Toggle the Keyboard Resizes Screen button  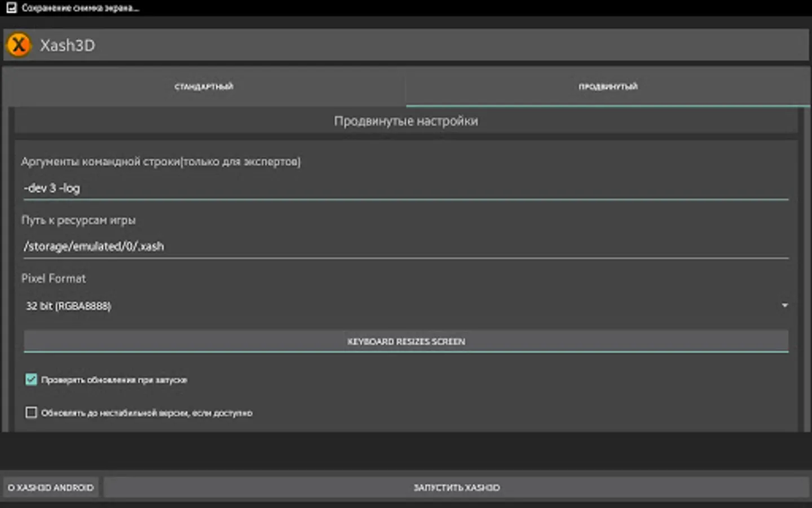406,341
